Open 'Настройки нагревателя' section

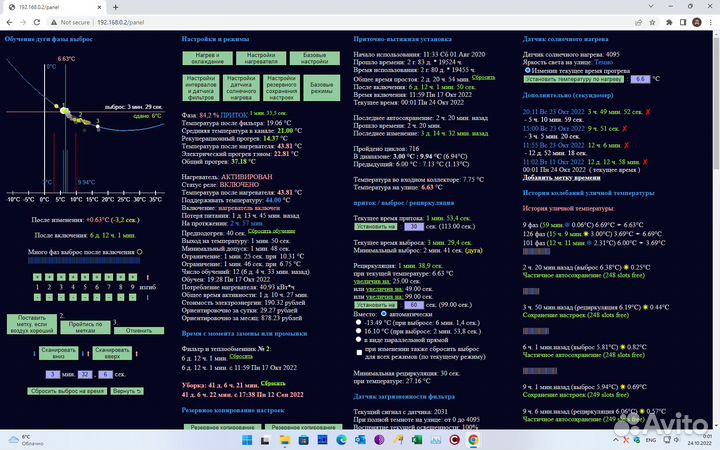coord(261,59)
